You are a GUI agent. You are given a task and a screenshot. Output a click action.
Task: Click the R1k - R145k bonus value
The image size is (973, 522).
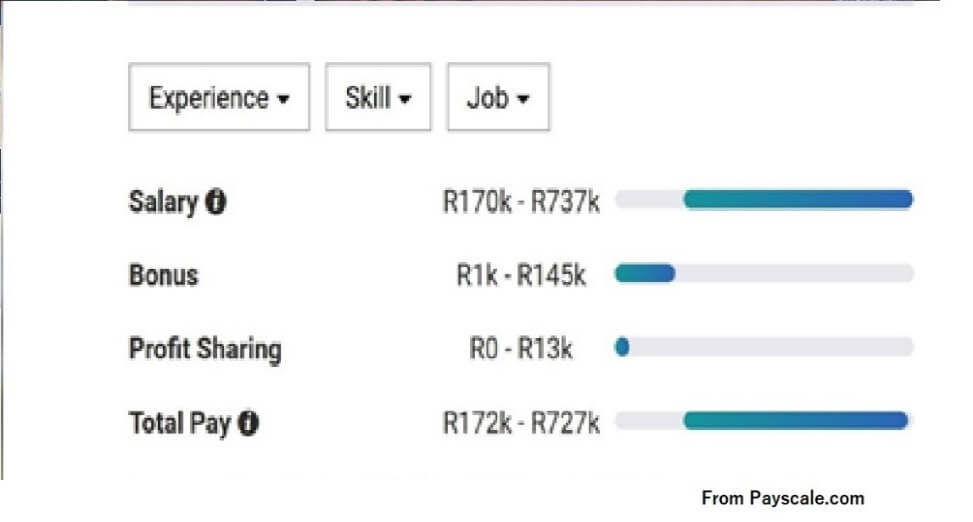[521, 275]
